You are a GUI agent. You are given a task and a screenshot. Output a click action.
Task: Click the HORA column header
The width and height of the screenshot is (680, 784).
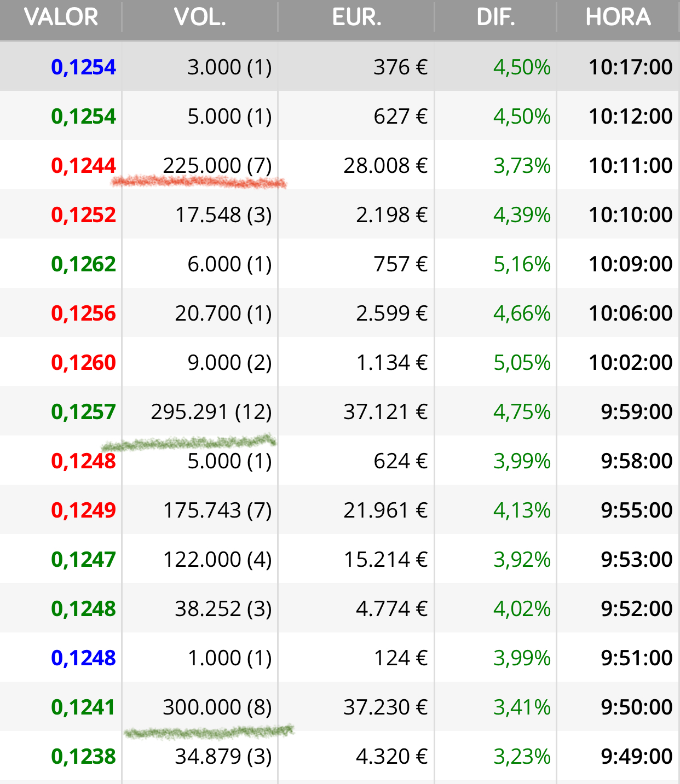(x=618, y=17)
